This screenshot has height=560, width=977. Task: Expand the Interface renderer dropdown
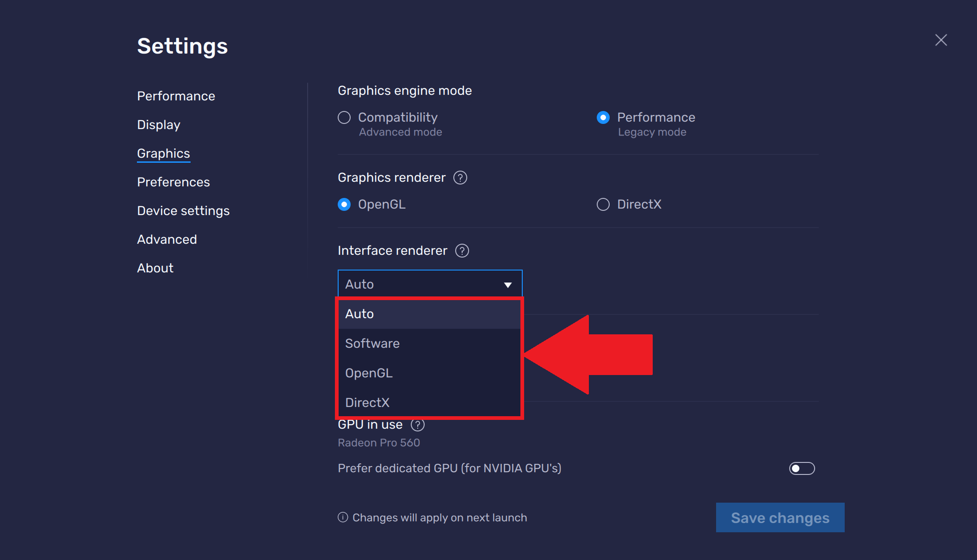[x=429, y=283]
